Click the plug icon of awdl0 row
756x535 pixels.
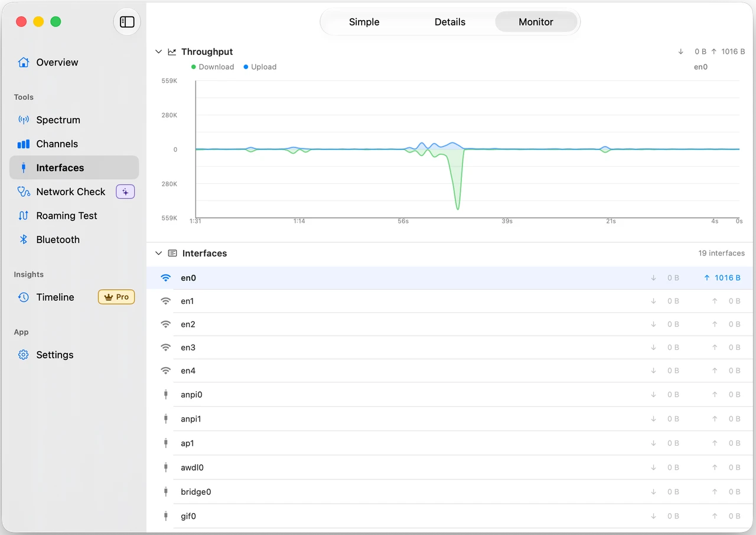click(166, 467)
